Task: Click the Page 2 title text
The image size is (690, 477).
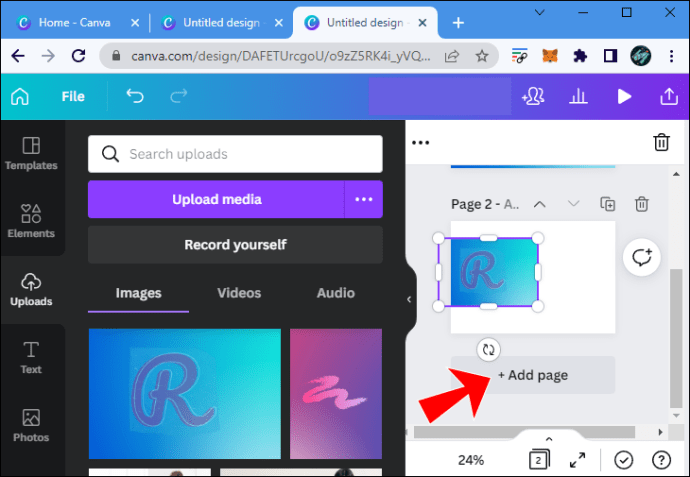Action: [x=485, y=205]
